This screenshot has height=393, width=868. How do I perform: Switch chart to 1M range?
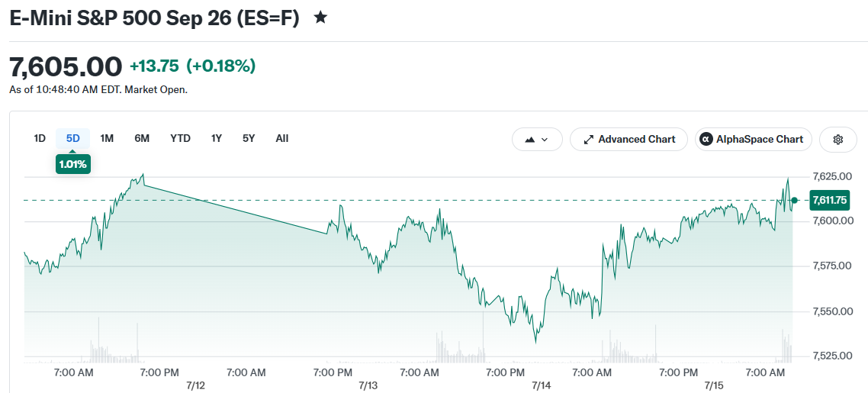[107, 138]
